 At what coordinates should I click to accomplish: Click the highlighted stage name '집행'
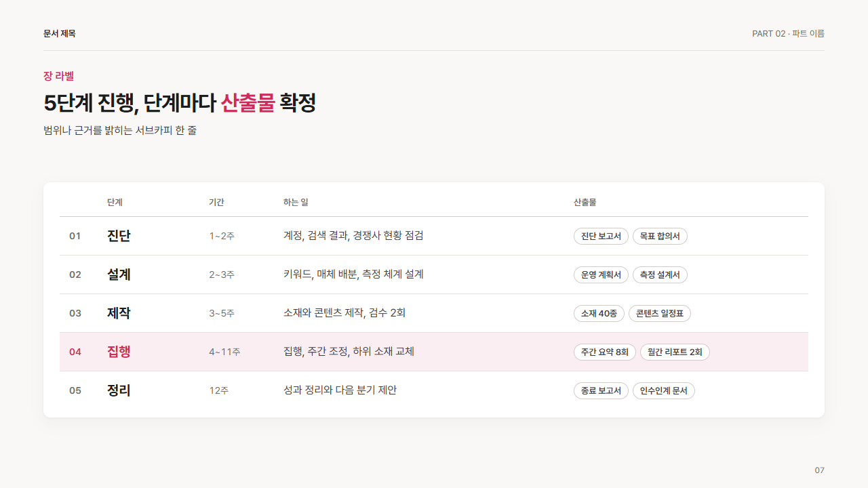pos(119,352)
